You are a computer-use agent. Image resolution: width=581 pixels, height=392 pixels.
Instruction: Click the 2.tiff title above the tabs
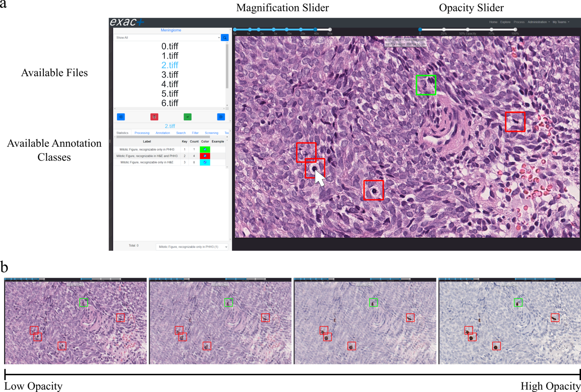click(170, 126)
